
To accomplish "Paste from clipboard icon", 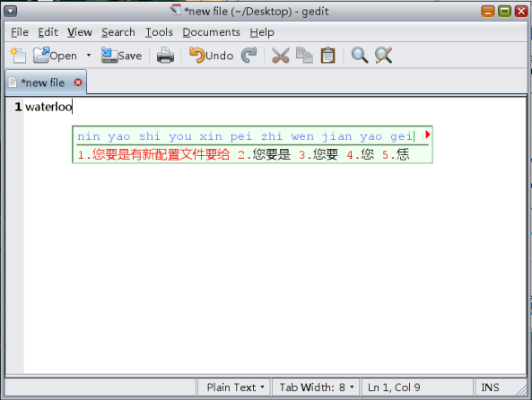I will pos(327,56).
